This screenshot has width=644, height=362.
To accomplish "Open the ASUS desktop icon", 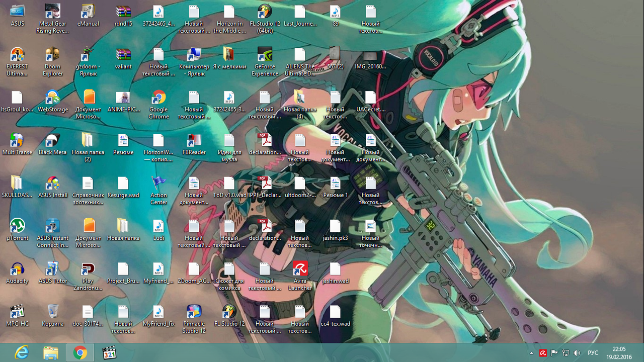I will [17, 15].
